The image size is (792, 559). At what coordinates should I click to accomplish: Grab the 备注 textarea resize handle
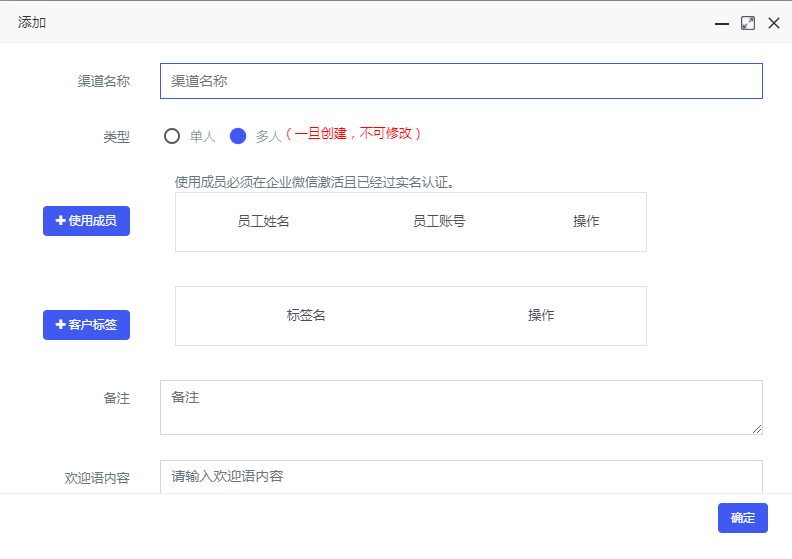757,429
